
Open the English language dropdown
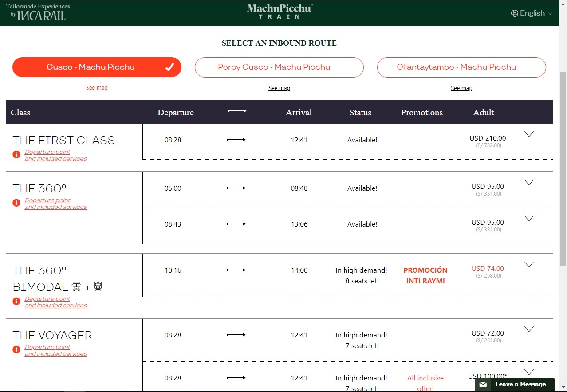tap(532, 13)
